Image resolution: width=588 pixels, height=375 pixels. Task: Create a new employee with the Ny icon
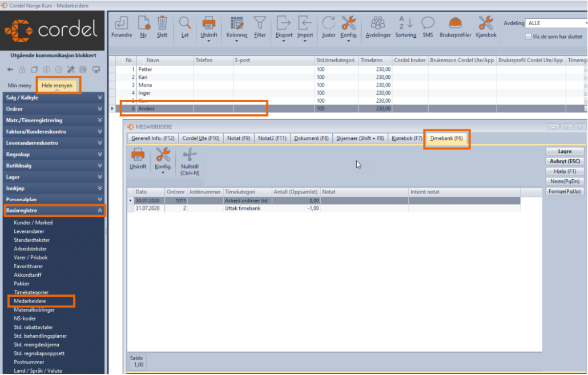[x=144, y=23]
